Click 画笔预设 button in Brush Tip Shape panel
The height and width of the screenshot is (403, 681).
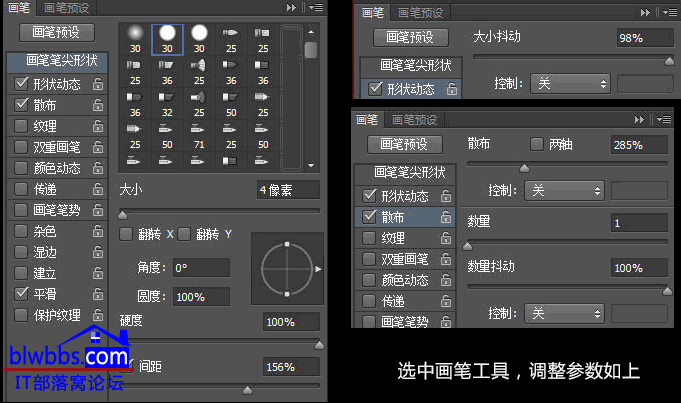click(56, 32)
